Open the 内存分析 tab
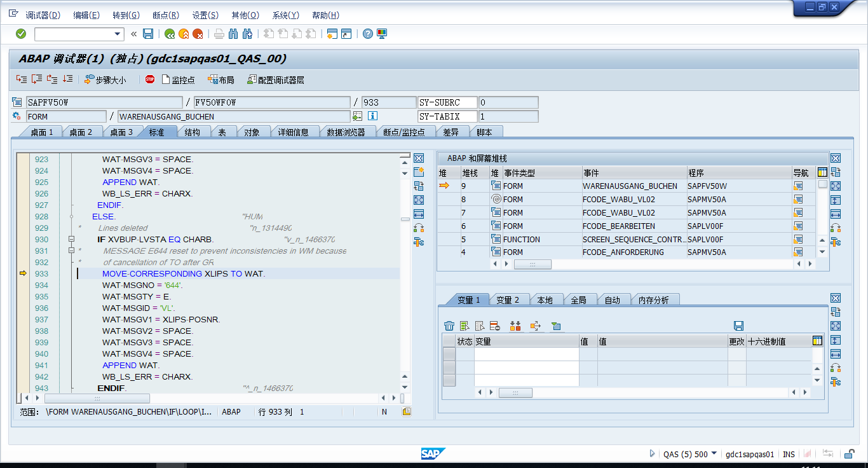Image resolution: width=868 pixels, height=468 pixels. click(653, 300)
